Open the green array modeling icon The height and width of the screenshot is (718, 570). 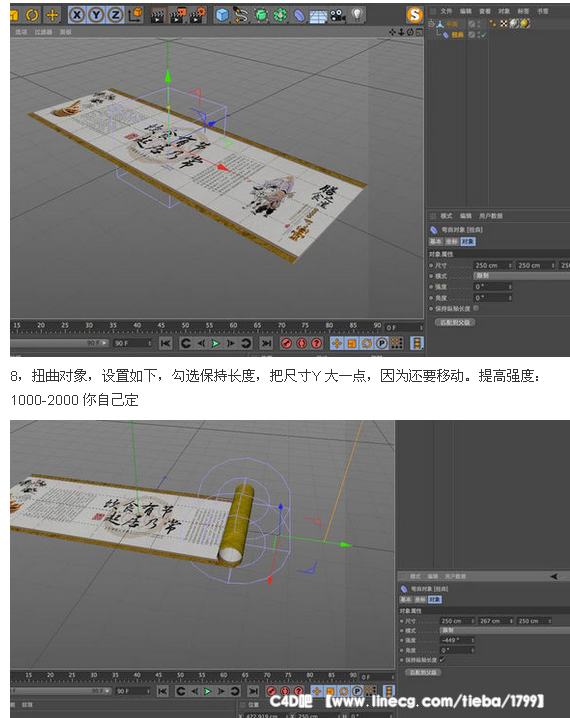pyautogui.click(x=280, y=15)
